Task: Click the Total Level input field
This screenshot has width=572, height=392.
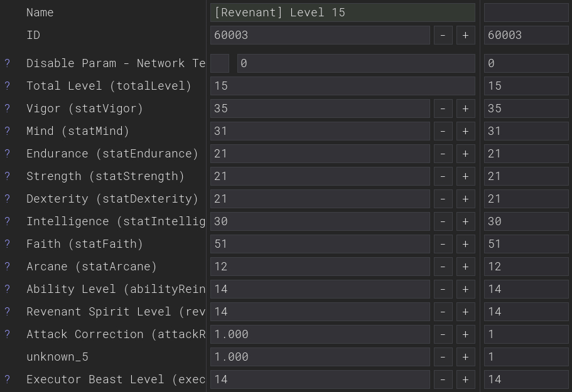Action: 342,86
